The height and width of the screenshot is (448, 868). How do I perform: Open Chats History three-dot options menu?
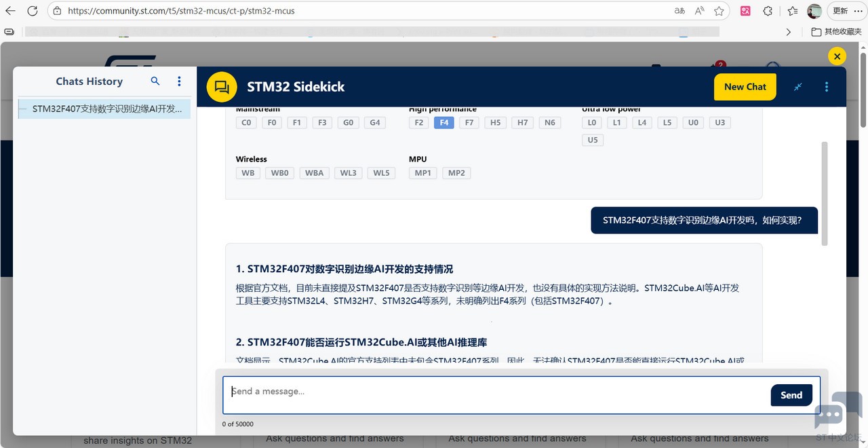point(179,81)
